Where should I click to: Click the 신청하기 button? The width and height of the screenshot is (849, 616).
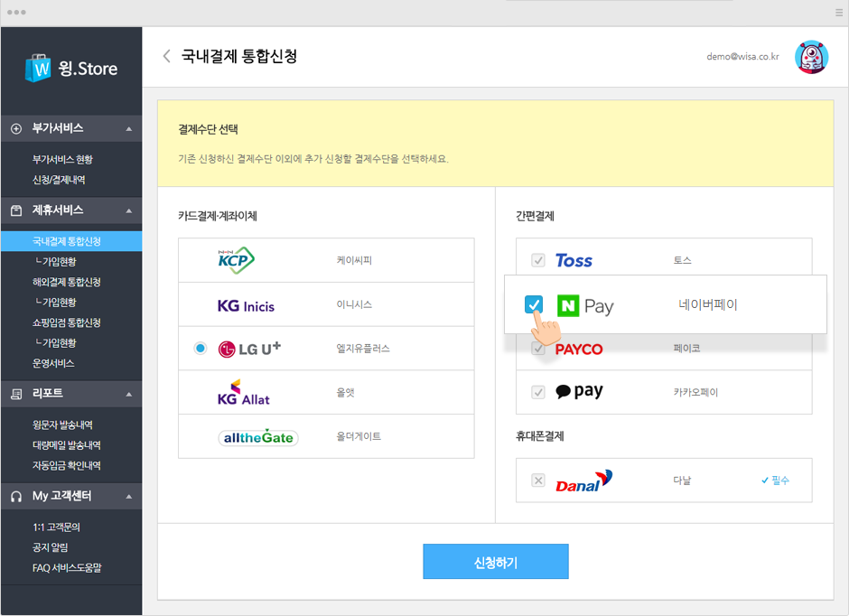click(496, 562)
